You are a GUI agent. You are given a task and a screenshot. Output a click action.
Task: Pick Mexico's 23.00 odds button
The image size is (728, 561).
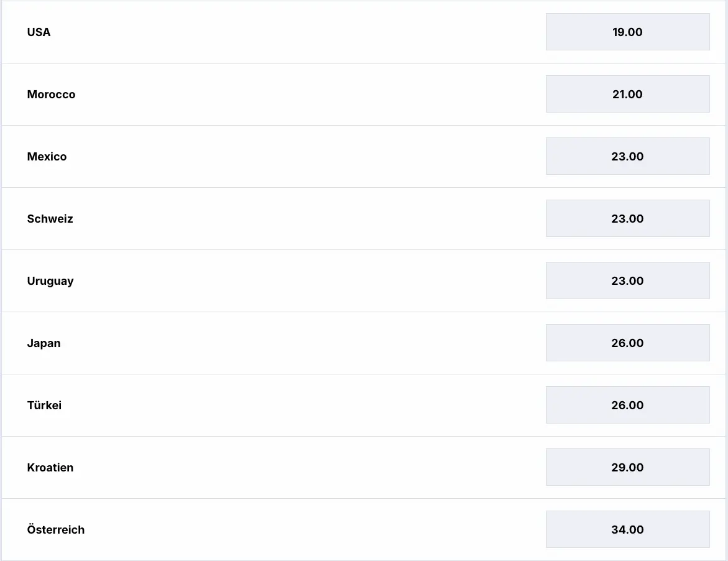[627, 156]
